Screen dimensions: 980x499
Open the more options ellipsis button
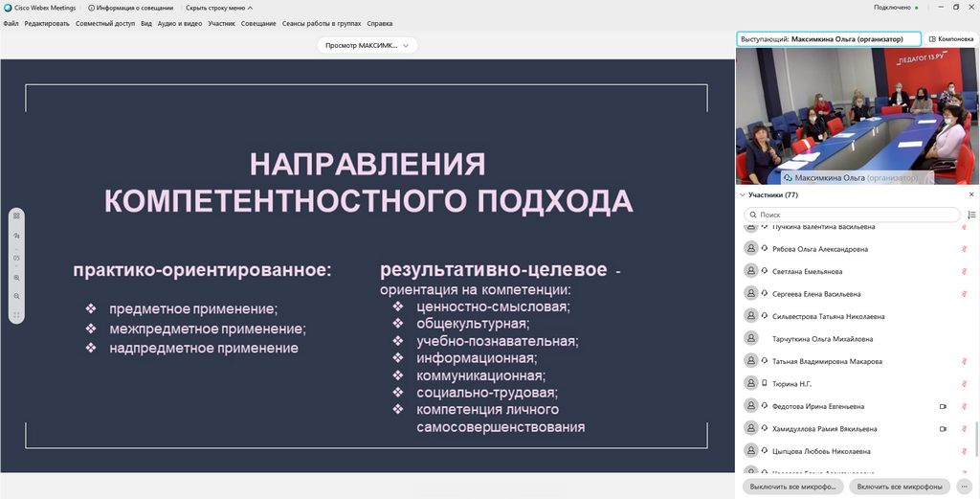[x=963, y=487]
